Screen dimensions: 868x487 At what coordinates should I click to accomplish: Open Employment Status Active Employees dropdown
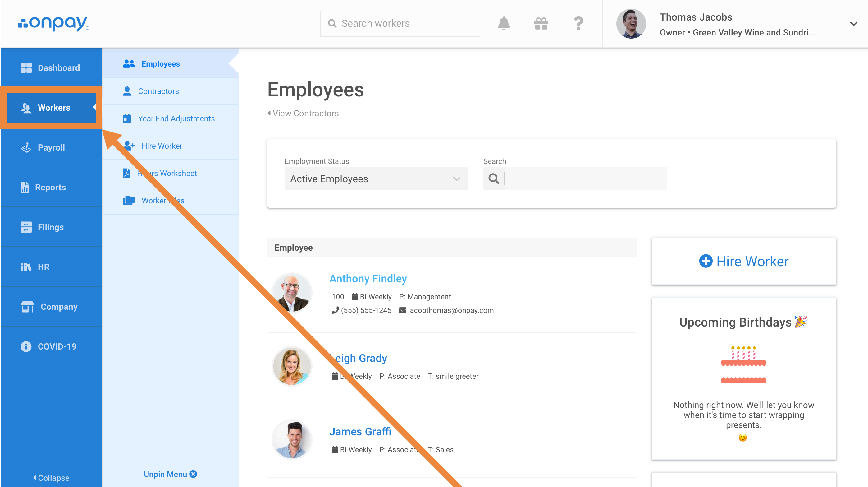[377, 179]
